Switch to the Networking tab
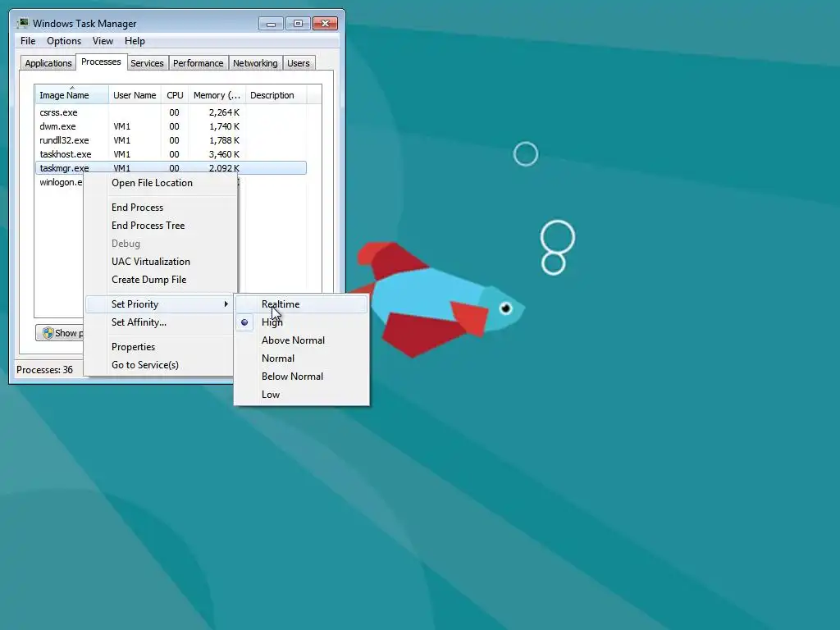Image resolution: width=840 pixels, height=630 pixels. coord(255,62)
